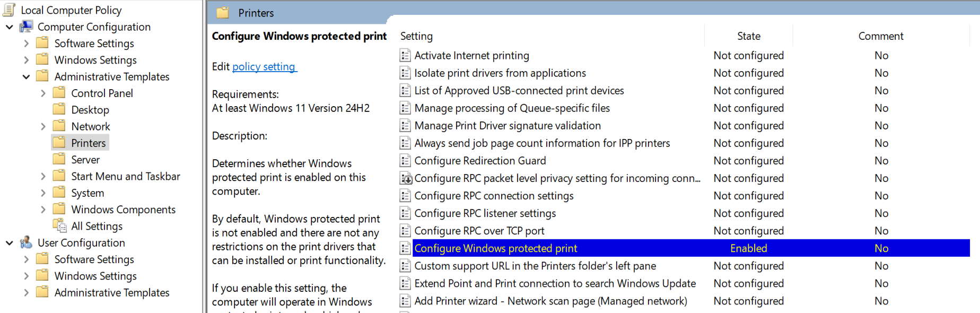Click the Comment column header
This screenshot has width=980, height=313.
tap(880, 36)
